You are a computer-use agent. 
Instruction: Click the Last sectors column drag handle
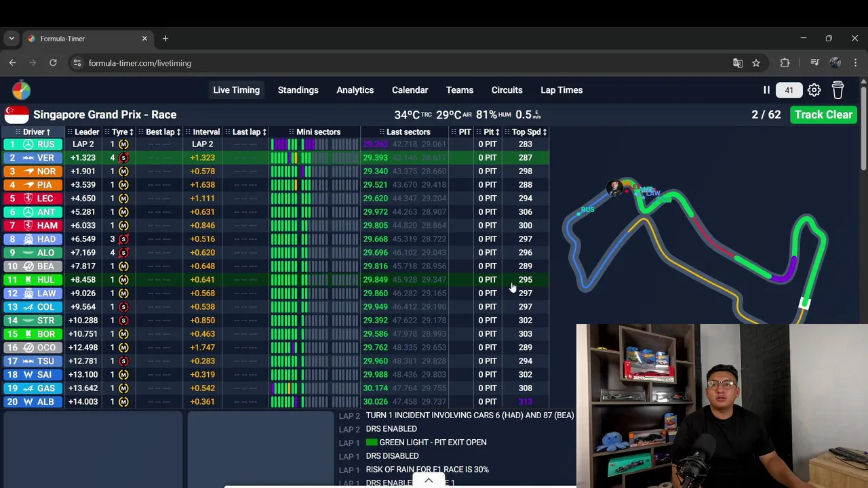382,132
